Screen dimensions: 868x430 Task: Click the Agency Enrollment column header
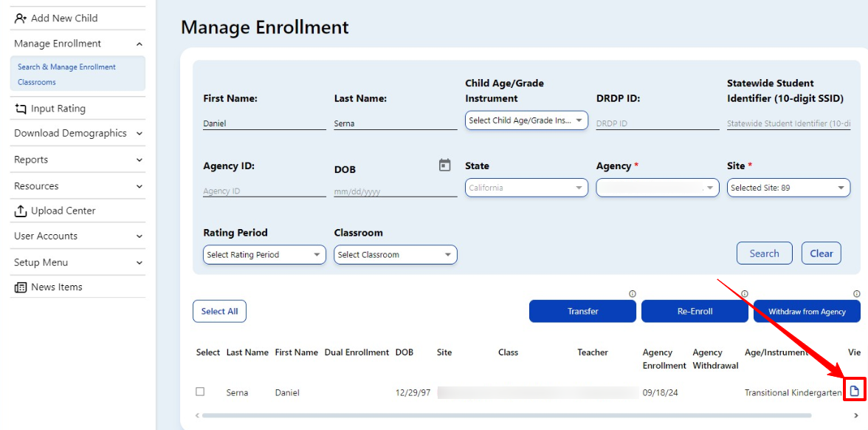(664, 359)
